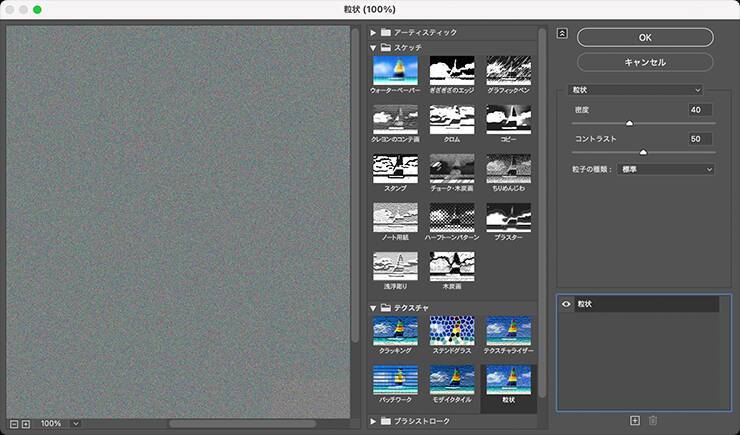Open the 粒子の種類 dropdown
The height and width of the screenshot is (435, 740).
click(x=666, y=170)
